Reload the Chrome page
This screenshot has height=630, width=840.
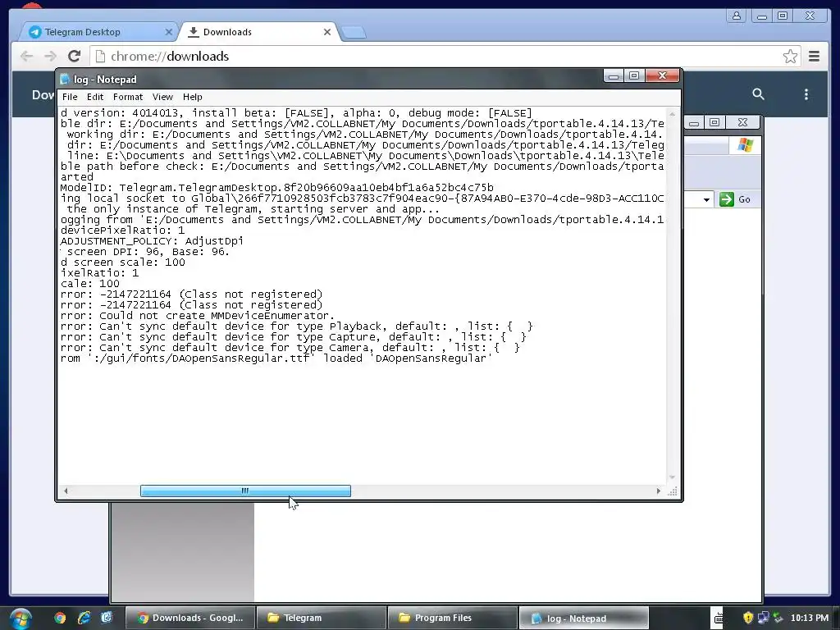(75, 57)
